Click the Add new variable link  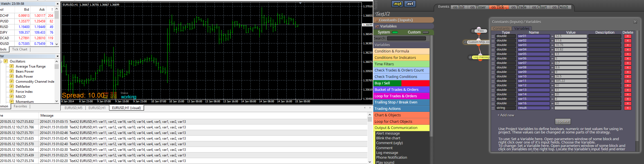click(506, 115)
